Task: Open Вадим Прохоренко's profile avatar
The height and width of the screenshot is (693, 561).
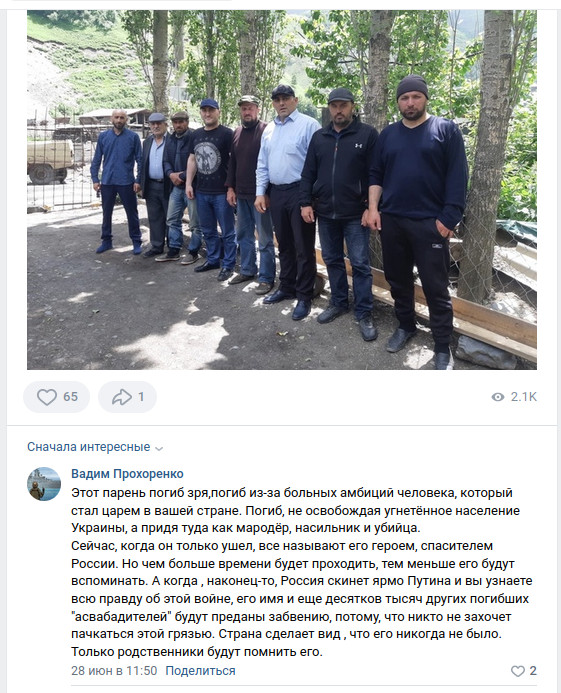Action: tap(44, 484)
